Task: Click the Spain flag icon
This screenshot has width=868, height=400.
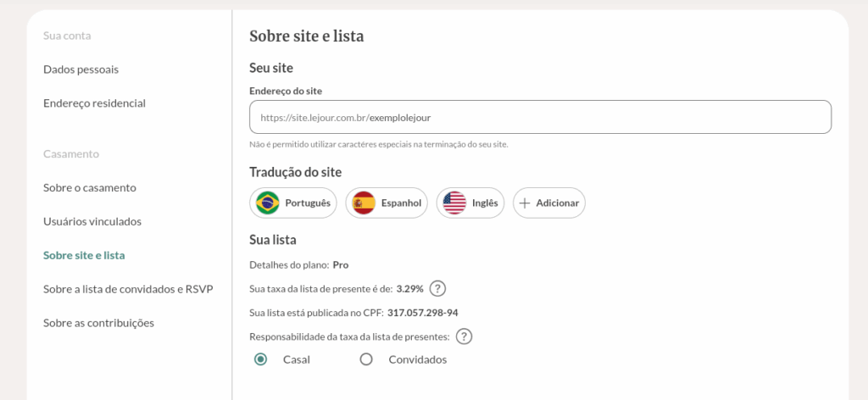Action: coord(364,203)
